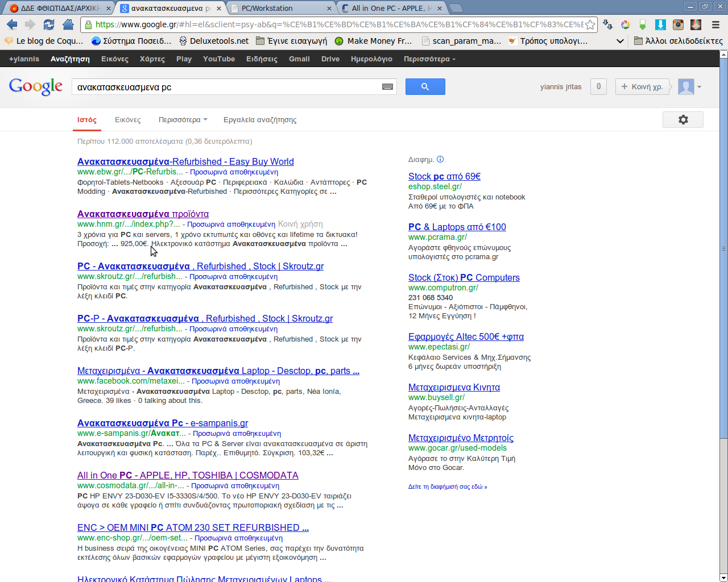Open YouTube from Google bar
This screenshot has height=582, width=728.
click(x=219, y=59)
